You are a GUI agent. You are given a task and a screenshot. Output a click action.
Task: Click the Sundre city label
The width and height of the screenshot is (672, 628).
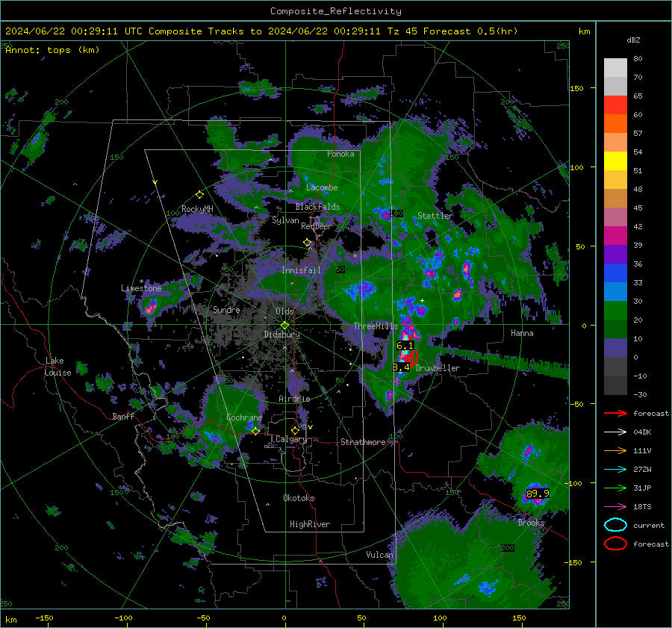(x=226, y=310)
